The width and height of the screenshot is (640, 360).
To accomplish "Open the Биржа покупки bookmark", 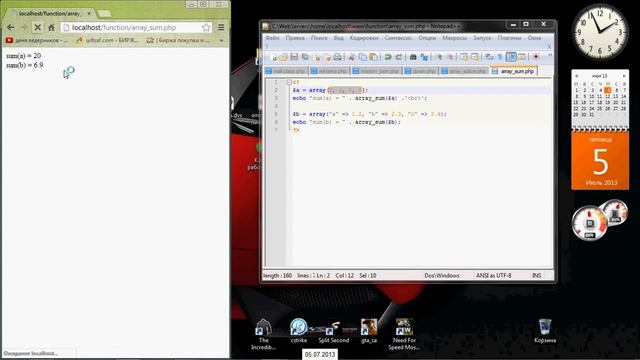I will pyautogui.click(x=178, y=40).
